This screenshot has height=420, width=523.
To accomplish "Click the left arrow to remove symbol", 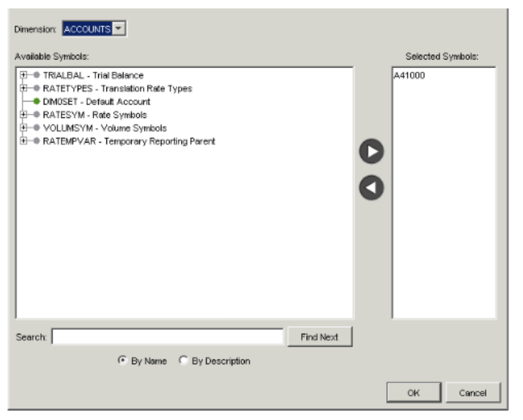I will click(x=371, y=187).
